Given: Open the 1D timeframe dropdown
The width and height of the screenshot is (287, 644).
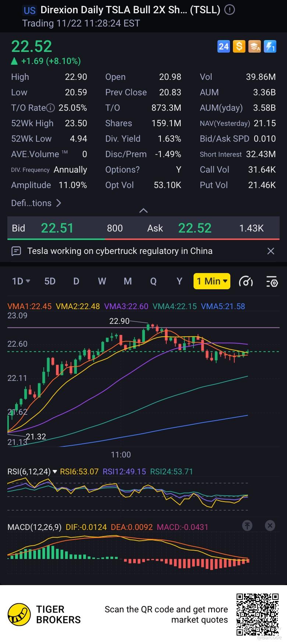Looking at the screenshot, I should pos(21,281).
